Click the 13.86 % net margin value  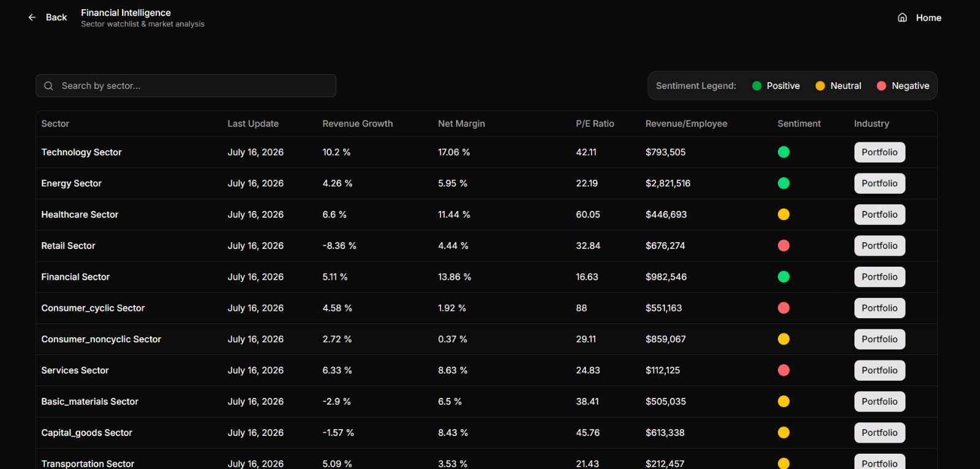[x=454, y=277]
